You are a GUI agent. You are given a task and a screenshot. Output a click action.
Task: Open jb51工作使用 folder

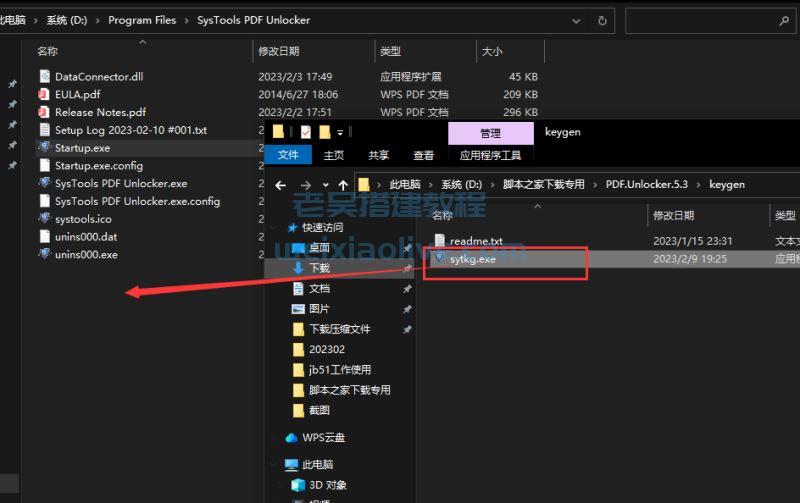[332, 369]
